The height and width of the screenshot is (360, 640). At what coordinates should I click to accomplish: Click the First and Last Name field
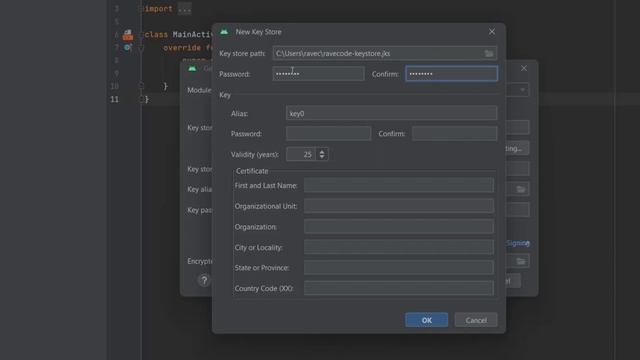tap(399, 185)
